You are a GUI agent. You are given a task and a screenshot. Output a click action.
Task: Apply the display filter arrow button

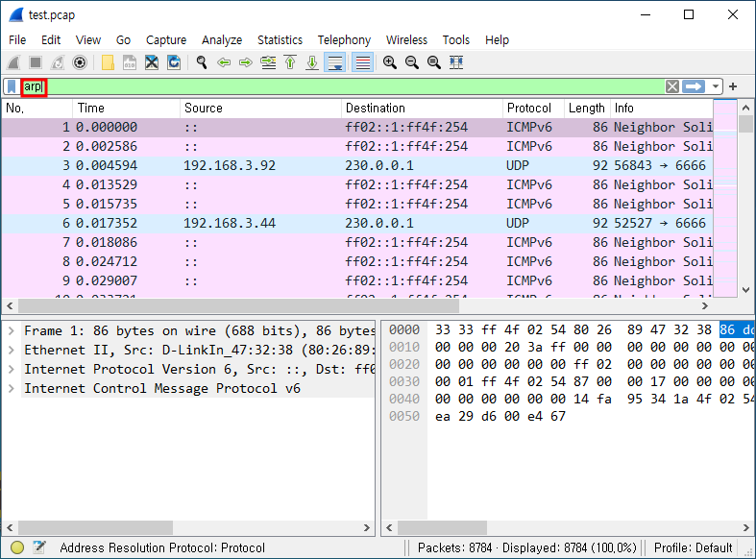[694, 86]
